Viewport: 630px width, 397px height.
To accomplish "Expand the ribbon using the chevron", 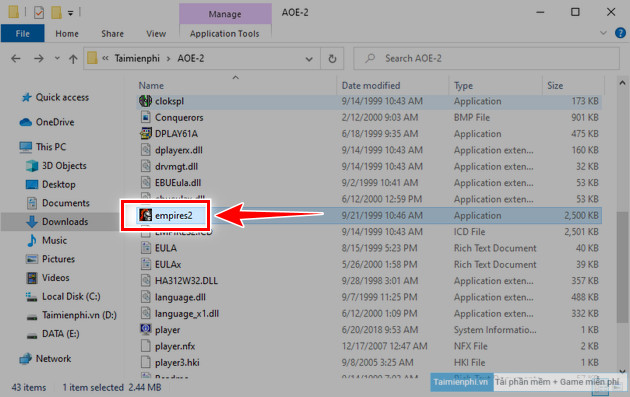I will click(603, 33).
